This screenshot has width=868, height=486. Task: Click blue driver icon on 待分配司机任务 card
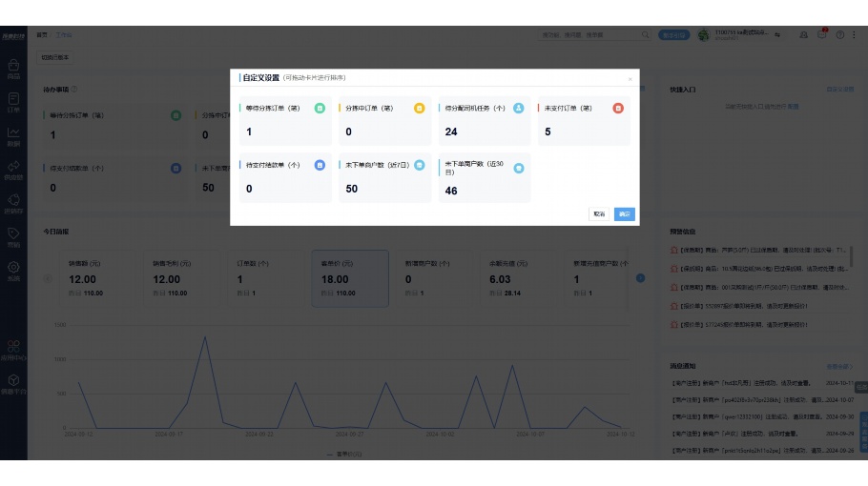tap(519, 109)
